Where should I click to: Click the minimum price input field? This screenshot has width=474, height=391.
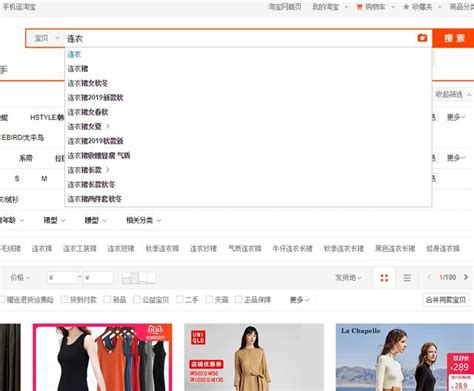click(62, 278)
